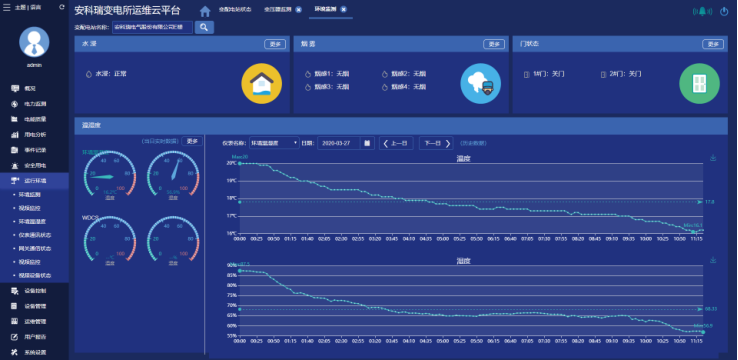Viewport: 738px width, 360px height.
Task: Collapse the 运行环境 sidebar section
Action: click(34, 181)
